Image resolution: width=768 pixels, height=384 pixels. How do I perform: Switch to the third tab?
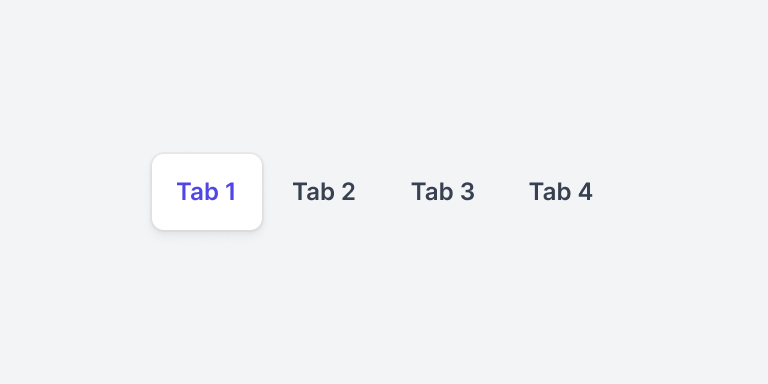[443, 192]
